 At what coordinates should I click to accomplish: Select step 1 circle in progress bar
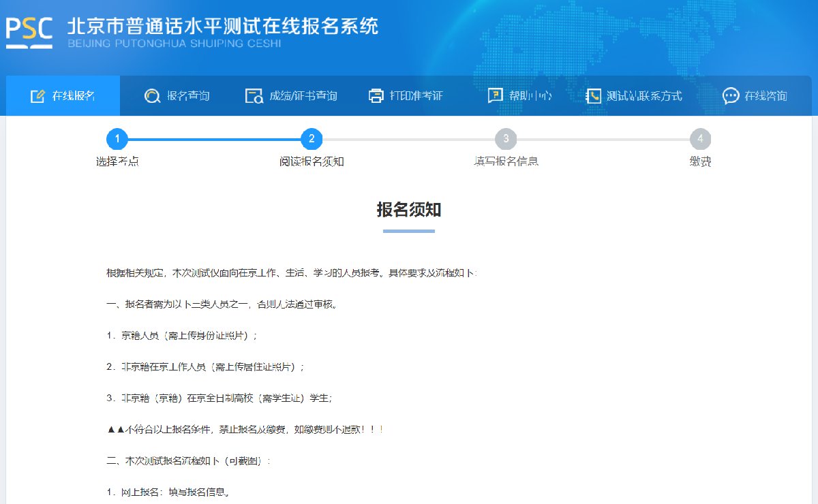(x=117, y=140)
